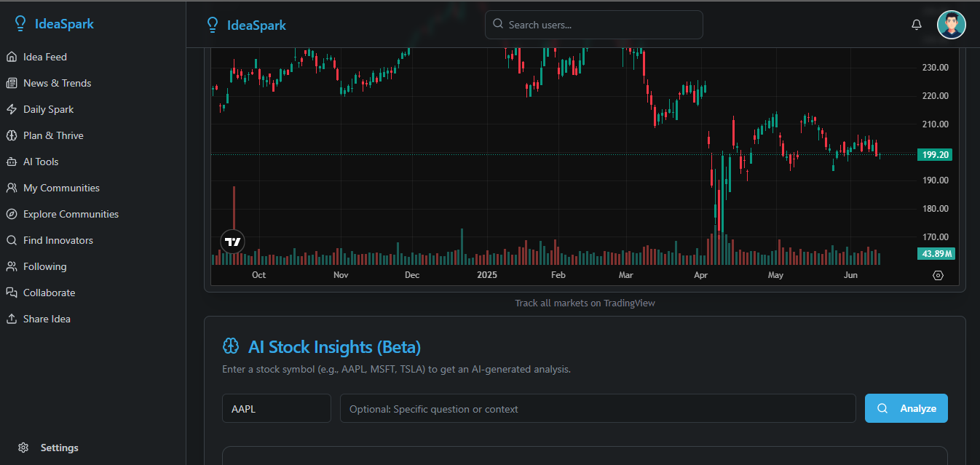Click the May label on time axis
The height and width of the screenshot is (465, 980).
[x=775, y=275]
